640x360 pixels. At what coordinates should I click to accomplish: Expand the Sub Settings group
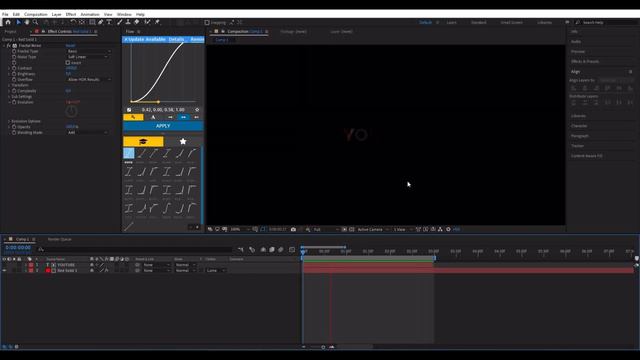point(9,97)
